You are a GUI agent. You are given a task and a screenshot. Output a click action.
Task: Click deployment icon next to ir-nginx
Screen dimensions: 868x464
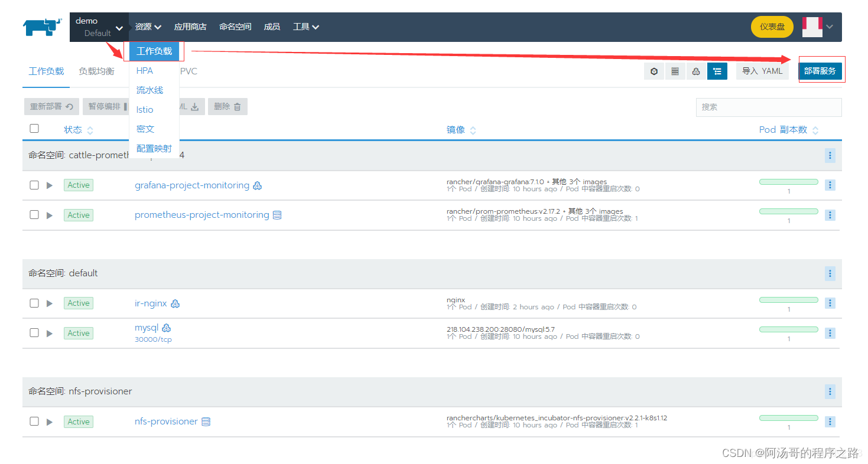click(x=175, y=303)
